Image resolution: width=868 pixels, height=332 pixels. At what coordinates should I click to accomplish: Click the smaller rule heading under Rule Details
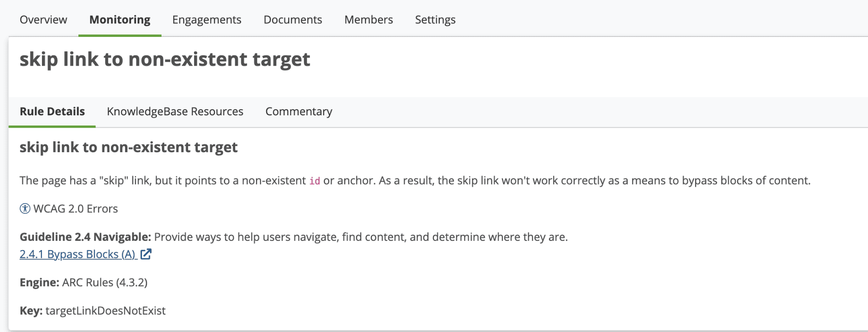point(128,147)
